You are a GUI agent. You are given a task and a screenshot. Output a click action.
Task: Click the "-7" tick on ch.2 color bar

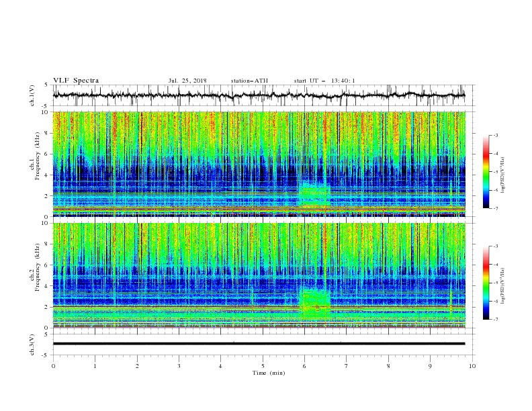coord(496,319)
